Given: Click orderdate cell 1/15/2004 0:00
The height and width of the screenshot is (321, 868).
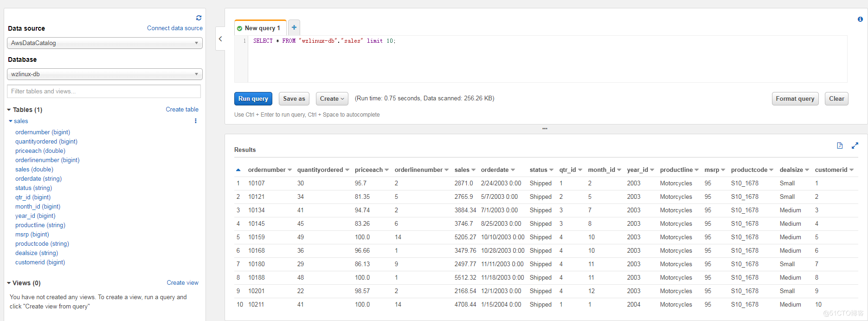Looking at the screenshot, I should click(x=501, y=304).
